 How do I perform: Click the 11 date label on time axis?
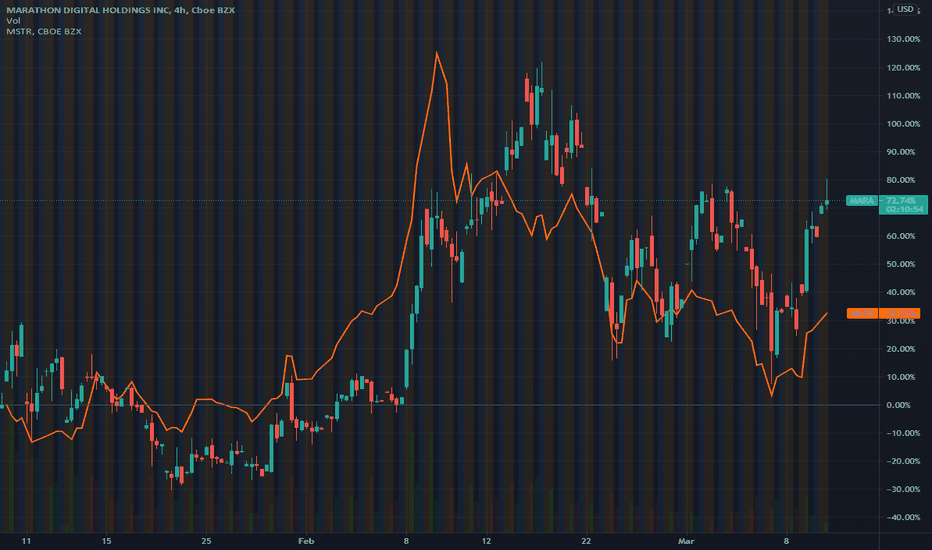[x=26, y=541]
